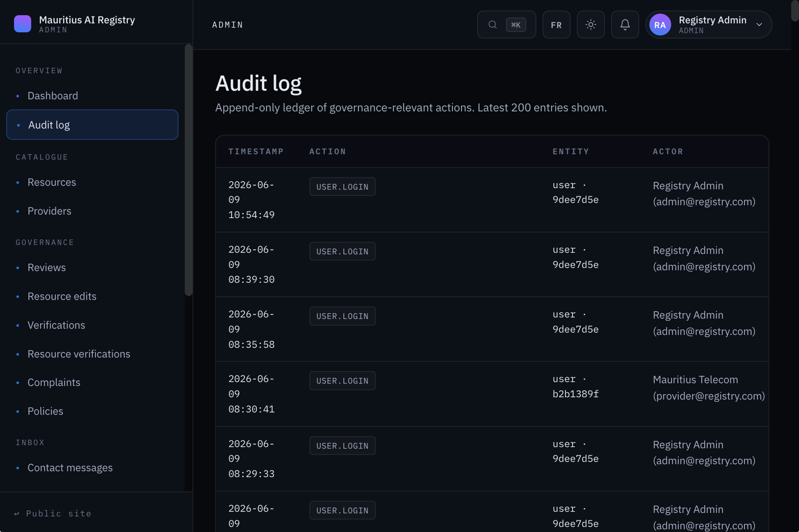Click entity 9dee7d5e in 10:54:49 row
Image resolution: width=799 pixels, height=532 pixels.
tap(575, 199)
